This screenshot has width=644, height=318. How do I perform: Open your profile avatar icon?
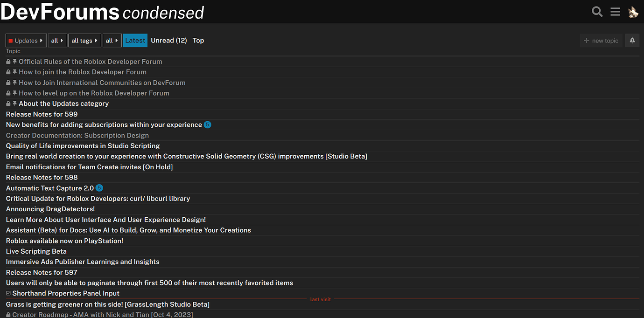click(x=633, y=12)
